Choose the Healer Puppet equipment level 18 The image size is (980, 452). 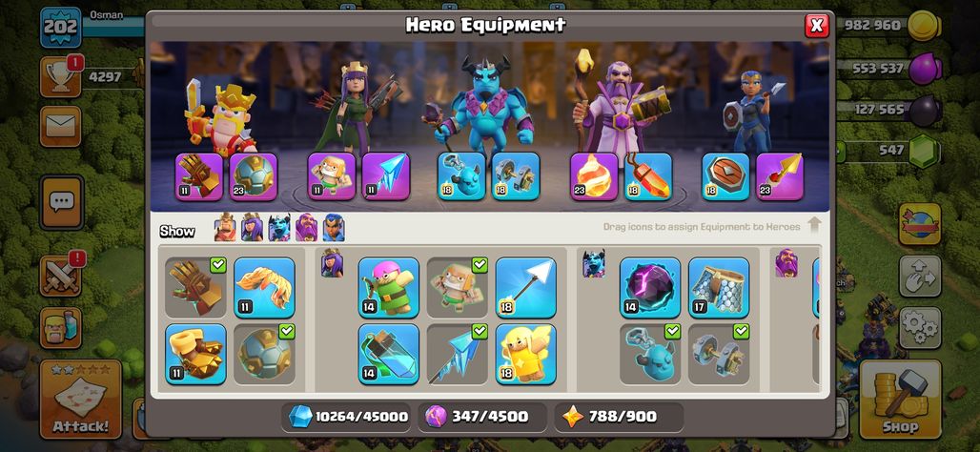point(525,354)
